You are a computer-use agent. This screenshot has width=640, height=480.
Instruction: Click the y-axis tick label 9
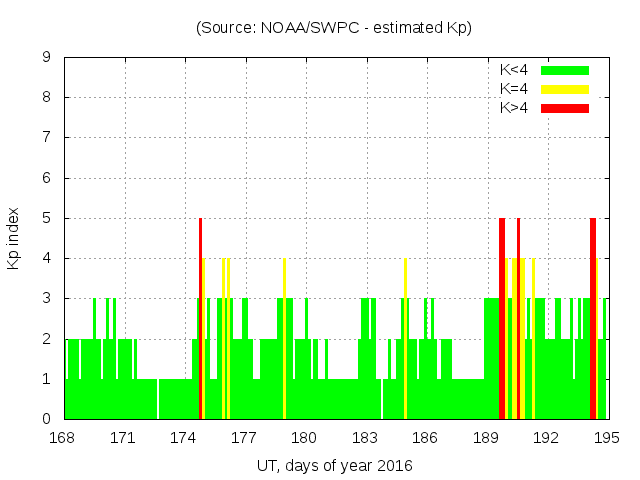46,58
